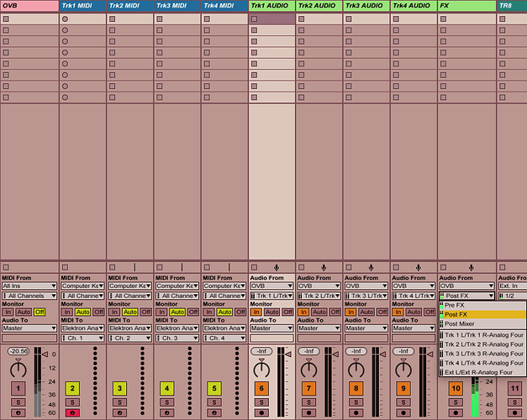Enable In monitoring on Trk4 MIDI
The height and width of the screenshot is (420, 527).
(208, 312)
